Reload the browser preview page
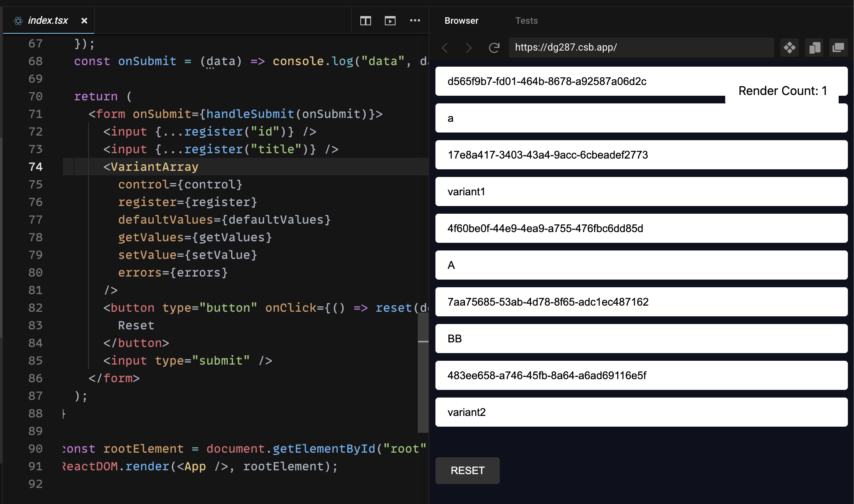The height and width of the screenshot is (504, 854). [x=494, y=47]
